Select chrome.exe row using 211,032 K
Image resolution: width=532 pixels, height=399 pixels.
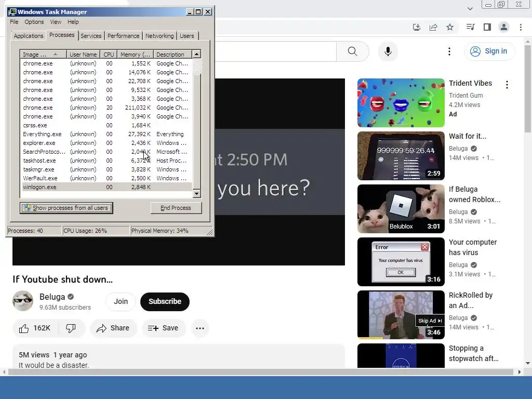click(107, 108)
